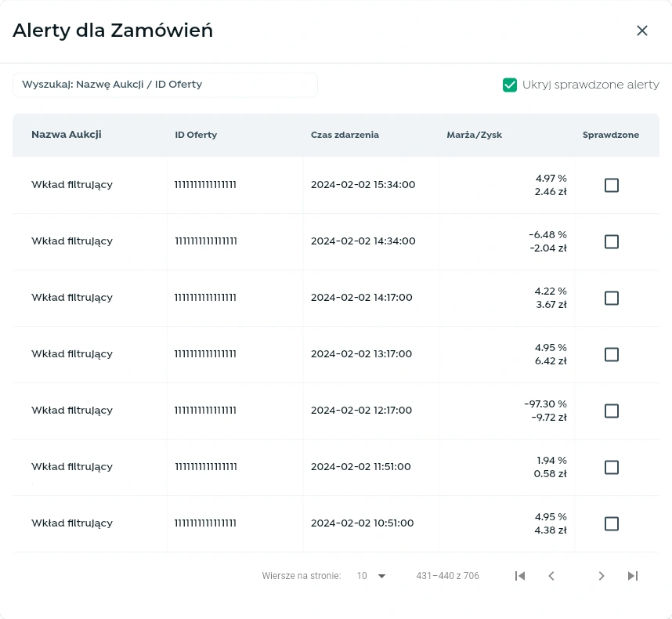
Task: Click the Wyszukaj search input field
Action: coord(164,84)
